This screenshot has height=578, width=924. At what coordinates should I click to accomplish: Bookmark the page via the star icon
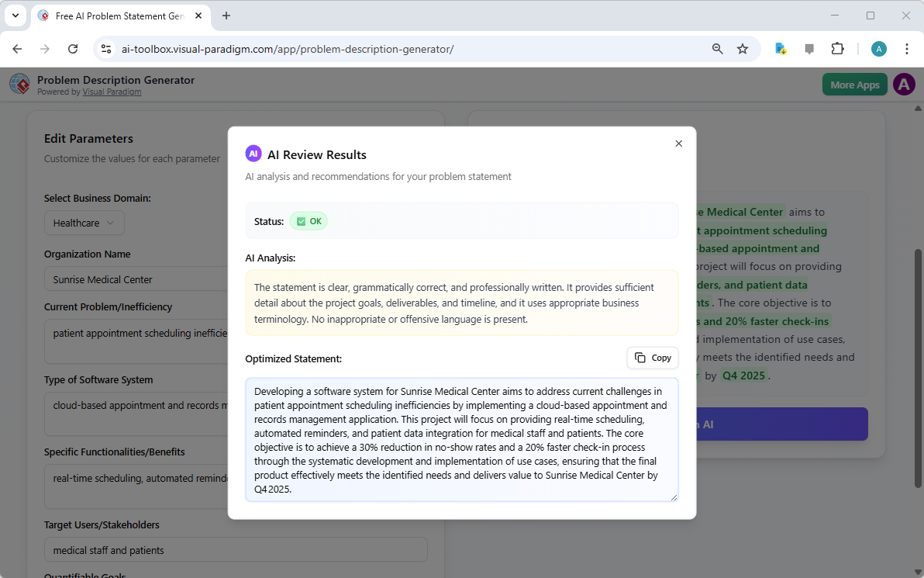coord(743,48)
